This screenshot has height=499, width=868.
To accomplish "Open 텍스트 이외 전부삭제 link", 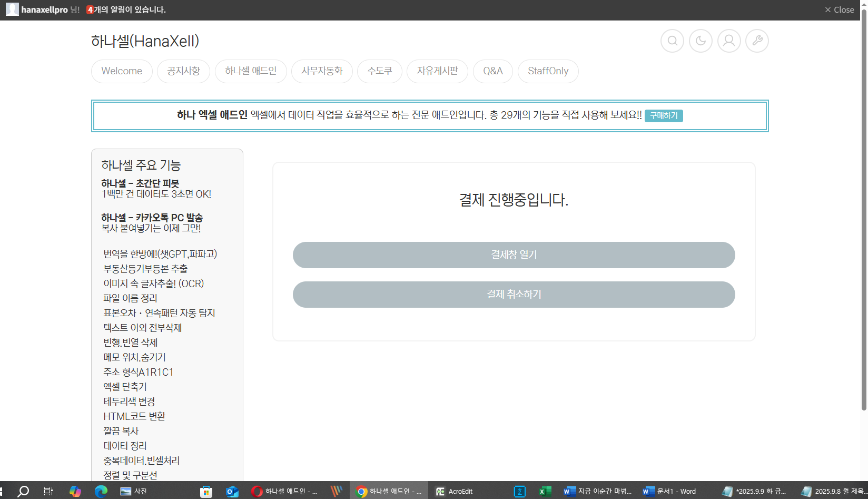I will point(143,328).
